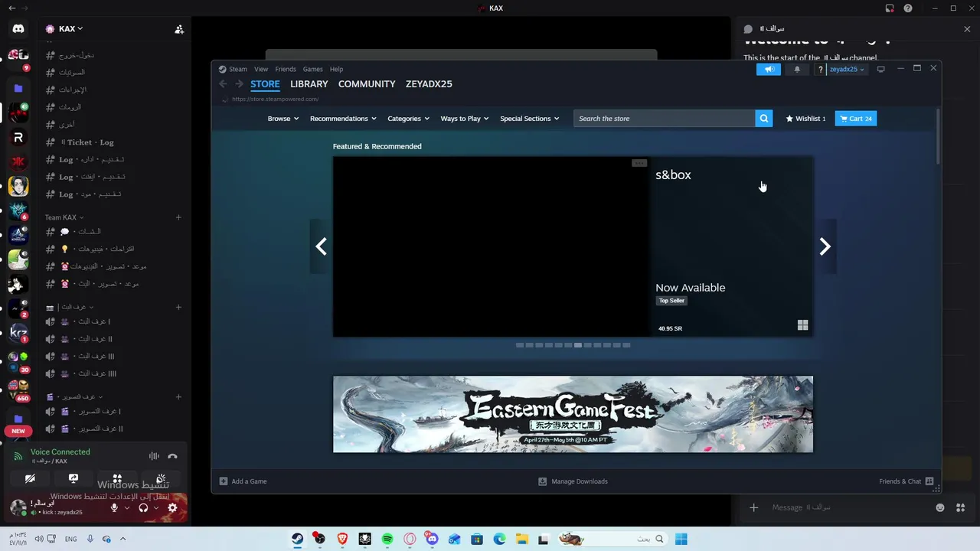Click the invite members icon beside KAX
980x551 pixels.
coord(179,29)
